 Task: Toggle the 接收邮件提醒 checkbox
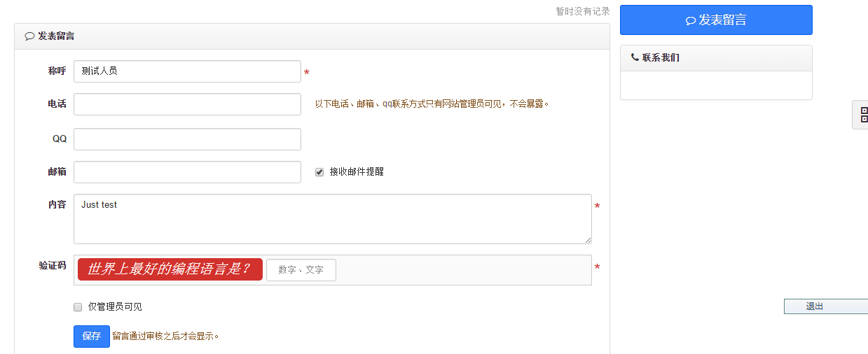click(x=319, y=172)
